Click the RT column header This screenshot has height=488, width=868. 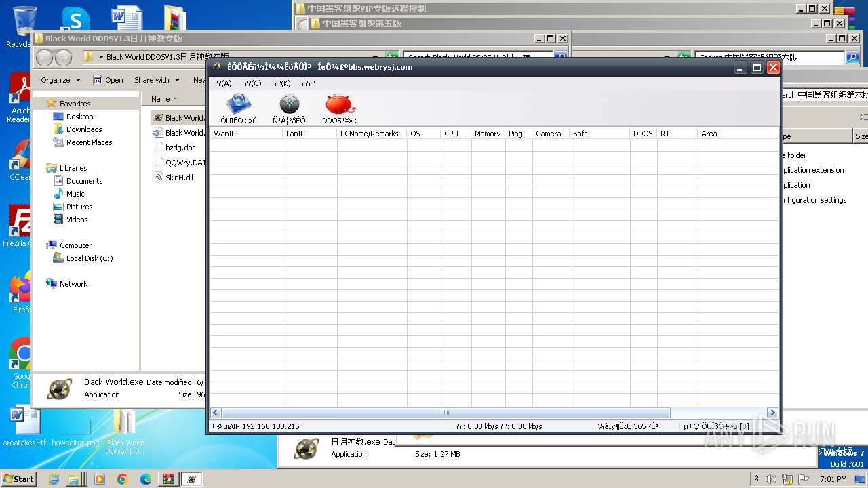pyautogui.click(x=677, y=134)
